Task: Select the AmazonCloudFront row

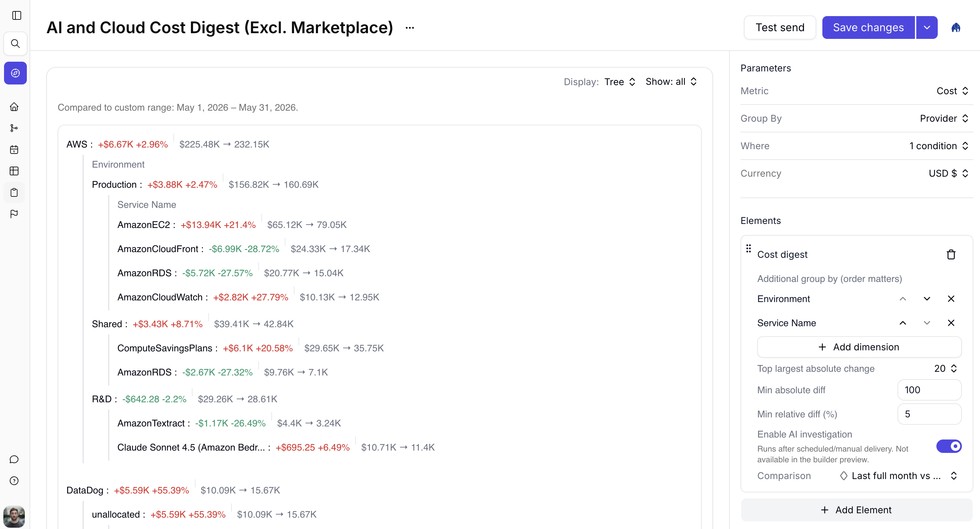Action: tap(243, 249)
